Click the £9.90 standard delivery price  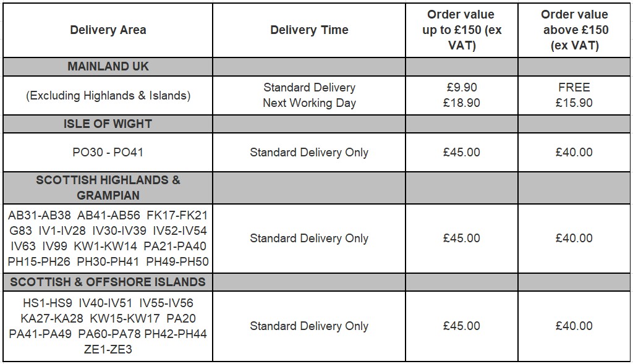[462, 88]
